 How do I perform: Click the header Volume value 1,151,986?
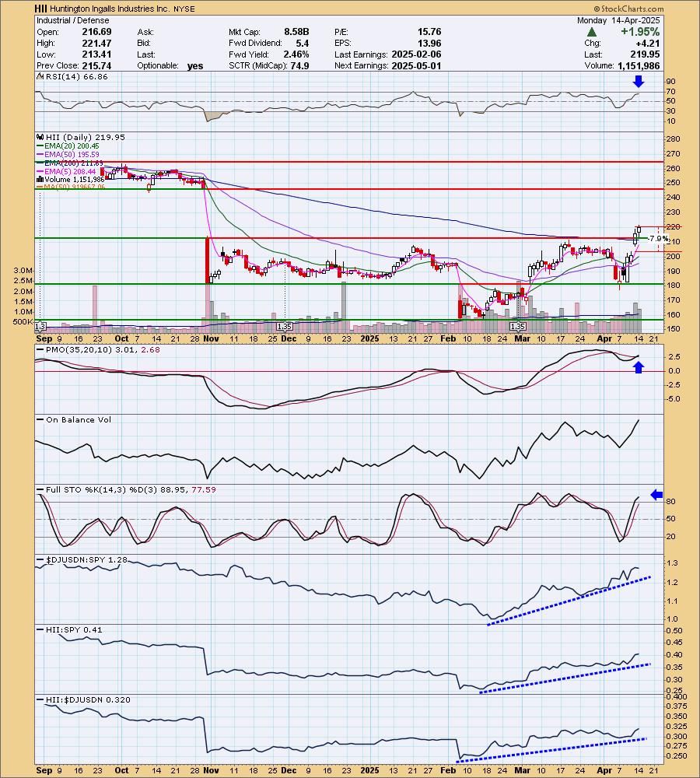[x=639, y=65]
